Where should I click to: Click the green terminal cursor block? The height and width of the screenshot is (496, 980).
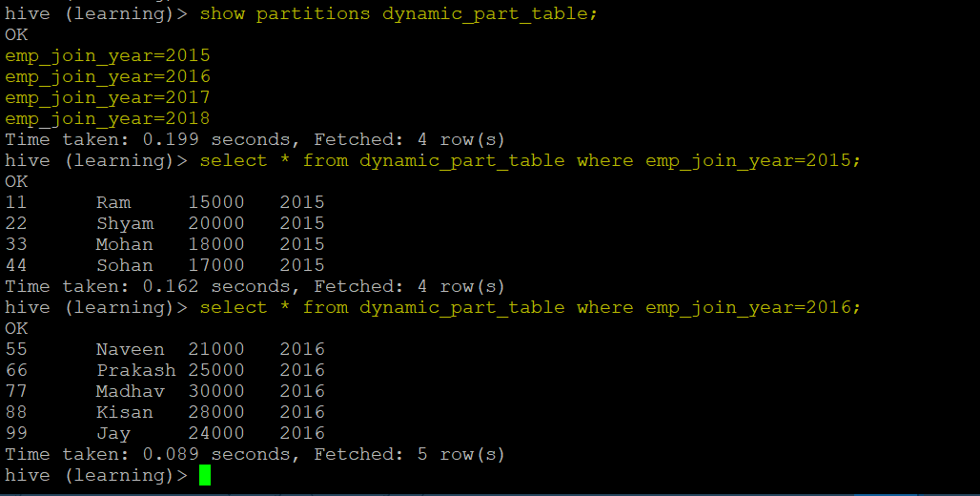click(205, 475)
